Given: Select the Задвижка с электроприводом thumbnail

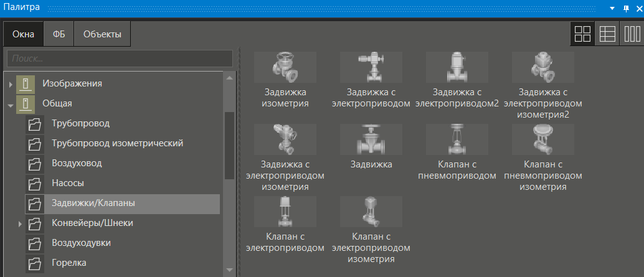Looking at the screenshot, I should tap(371, 67).
